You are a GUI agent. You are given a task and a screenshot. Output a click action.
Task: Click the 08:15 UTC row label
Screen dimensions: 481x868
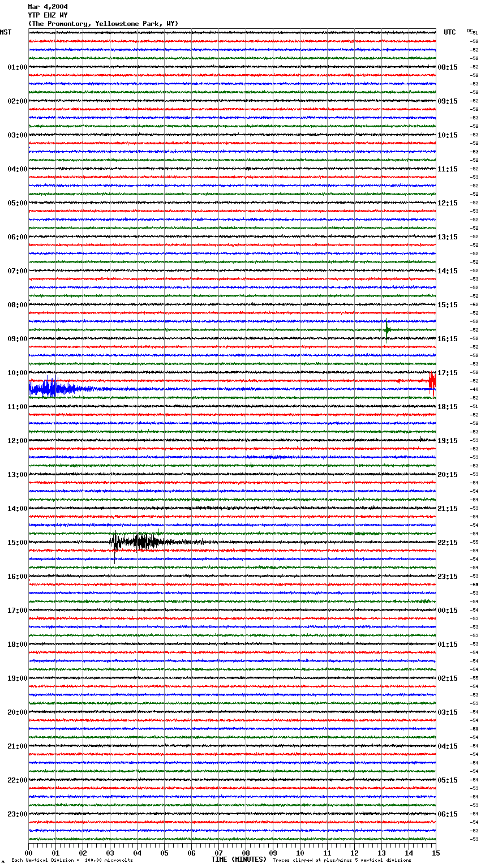click(448, 67)
